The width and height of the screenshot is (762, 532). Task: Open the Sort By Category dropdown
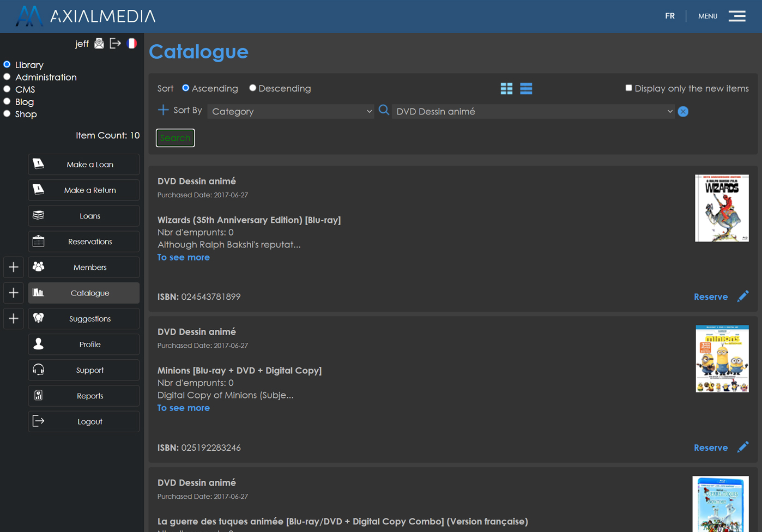click(x=291, y=112)
